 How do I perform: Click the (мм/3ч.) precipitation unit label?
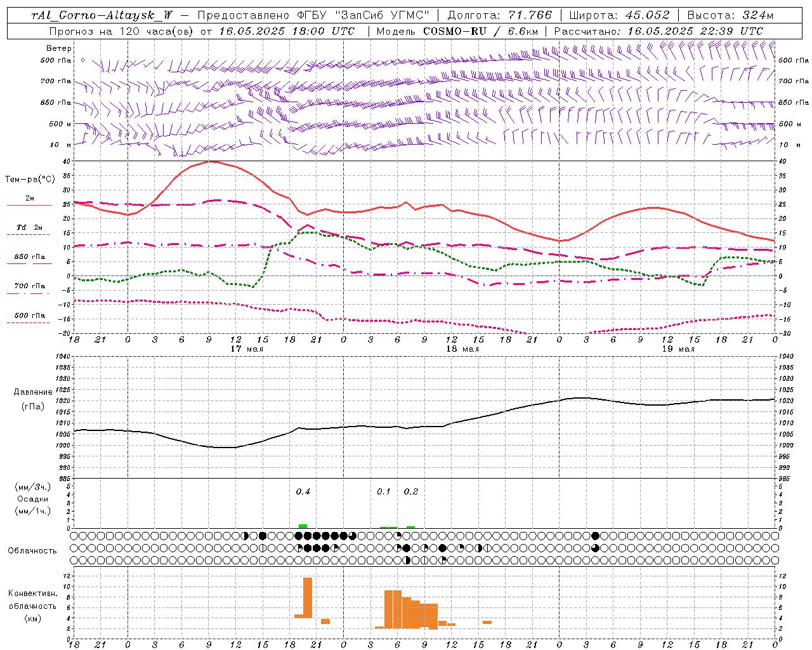[x=32, y=487]
